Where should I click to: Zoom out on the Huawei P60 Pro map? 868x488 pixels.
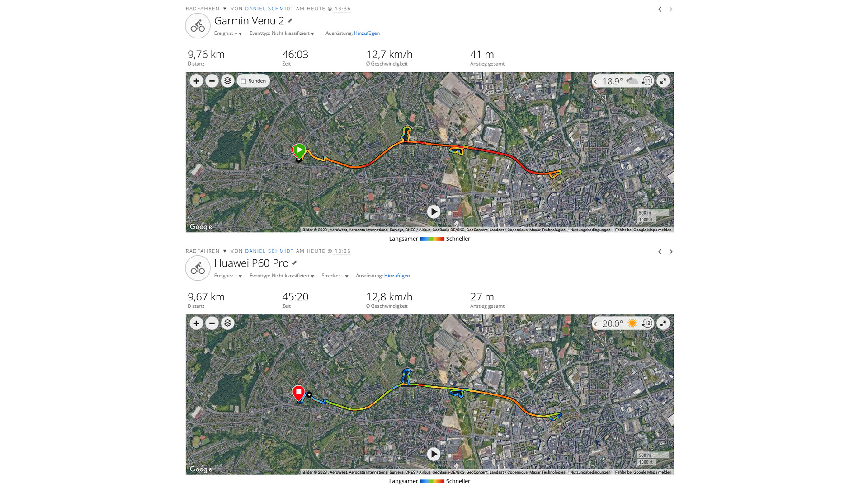point(212,324)
